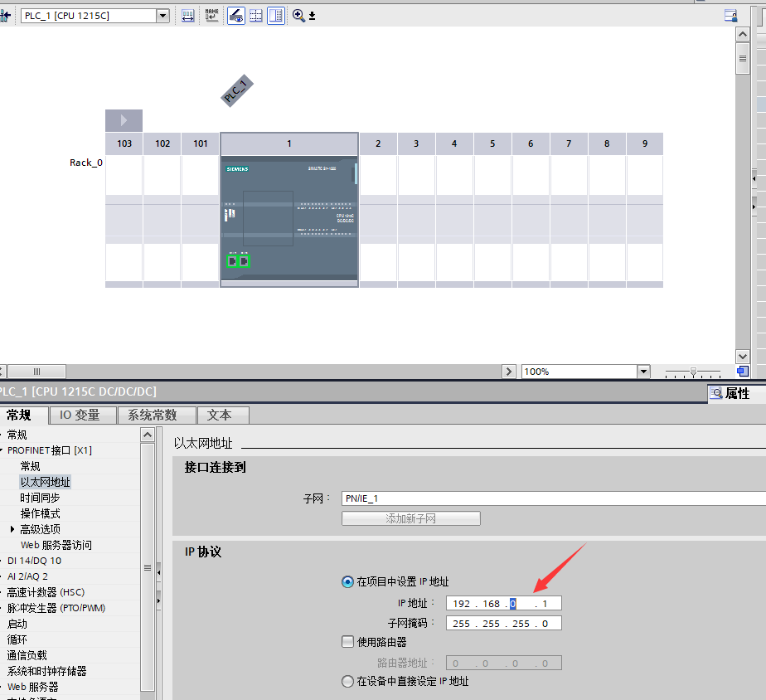The image size is (766, 700).
Task: Click the Ethernet port icon on the CPU
Action: (233, 261)
